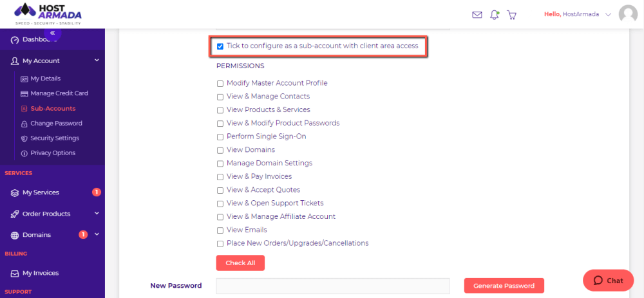Open the mail envelope icon in header
The width and height of the screenshot is (644, 298).
click(477, 14)
